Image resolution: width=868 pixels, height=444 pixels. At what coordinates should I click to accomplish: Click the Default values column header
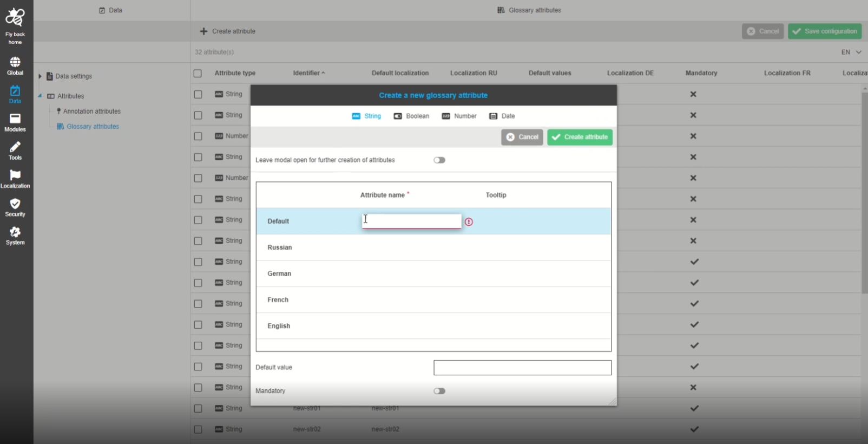550,73
